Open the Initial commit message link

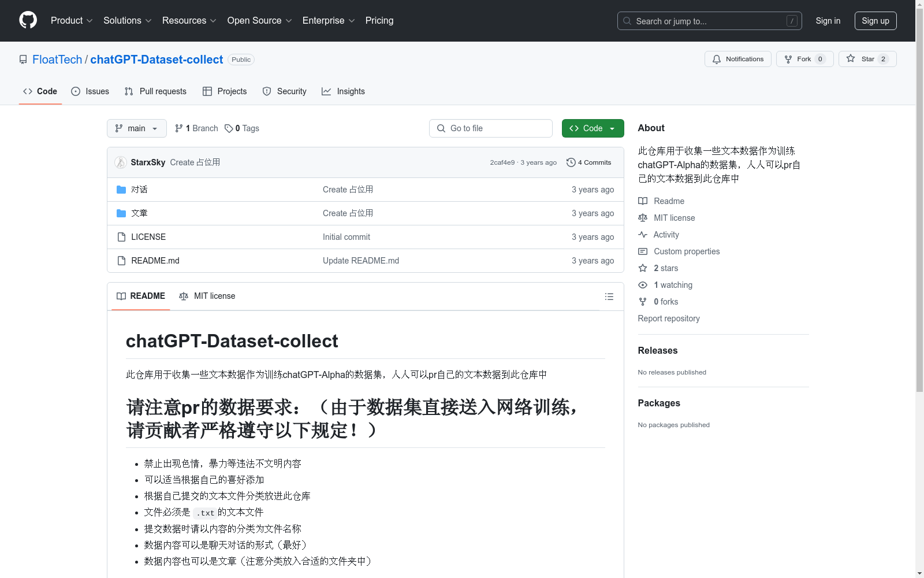pos(346,237)
